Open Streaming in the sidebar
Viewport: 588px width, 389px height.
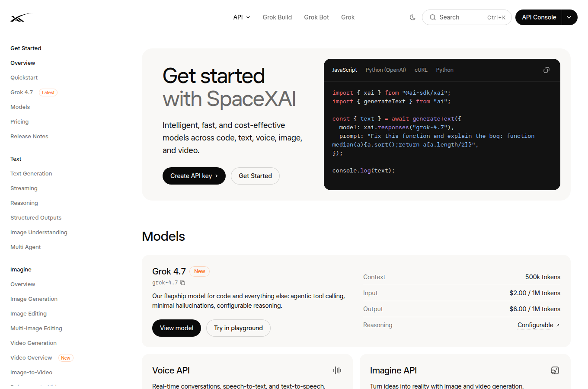(x=24, y=188)
